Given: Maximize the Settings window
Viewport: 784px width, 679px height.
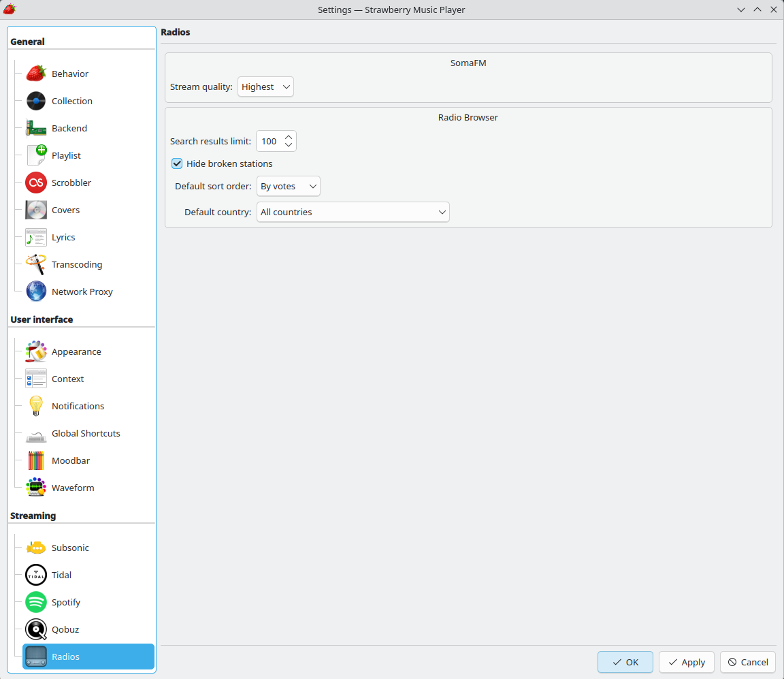Looking at the screenshot, I should click(757, 10).
